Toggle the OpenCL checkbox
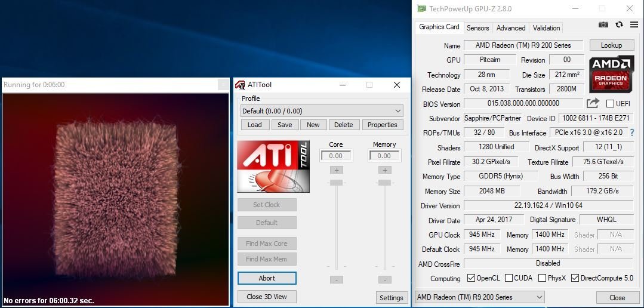The width and height of the screenshot is (644, 308). click(471, 278)
